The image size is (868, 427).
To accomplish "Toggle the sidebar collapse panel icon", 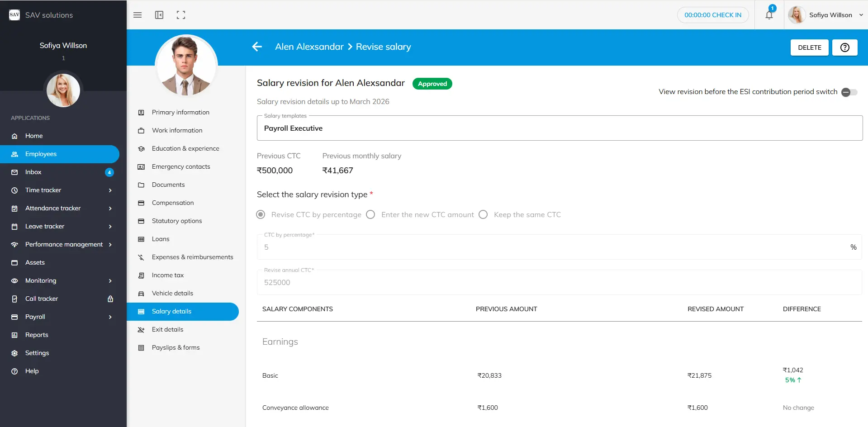I will (159, 15).
